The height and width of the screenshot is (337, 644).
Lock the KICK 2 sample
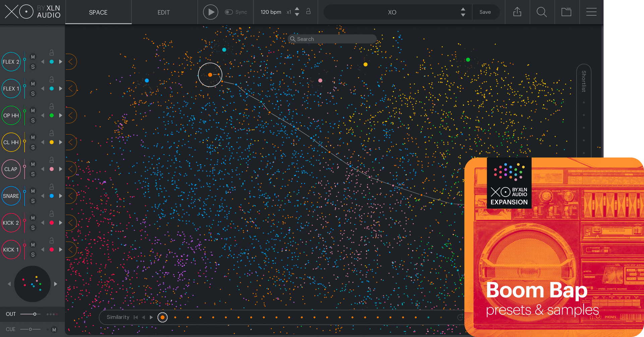click(52, 214)
